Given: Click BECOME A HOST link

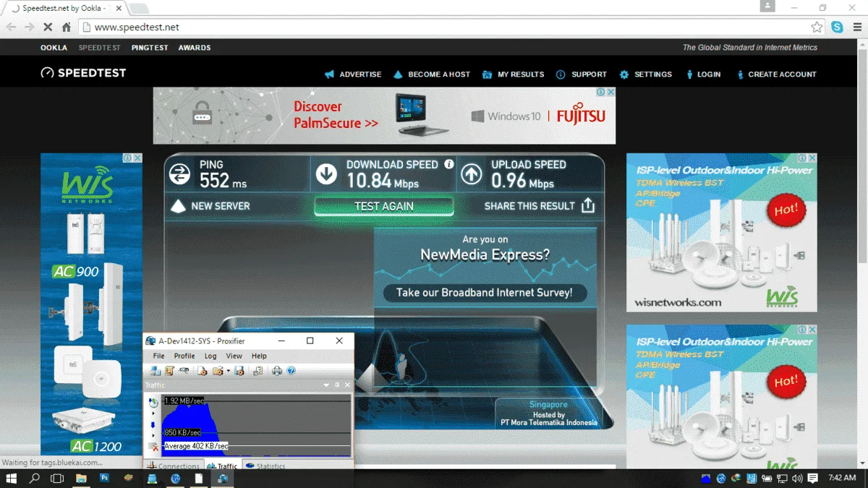Looking at the screenshot, I should tap(432, 74).
